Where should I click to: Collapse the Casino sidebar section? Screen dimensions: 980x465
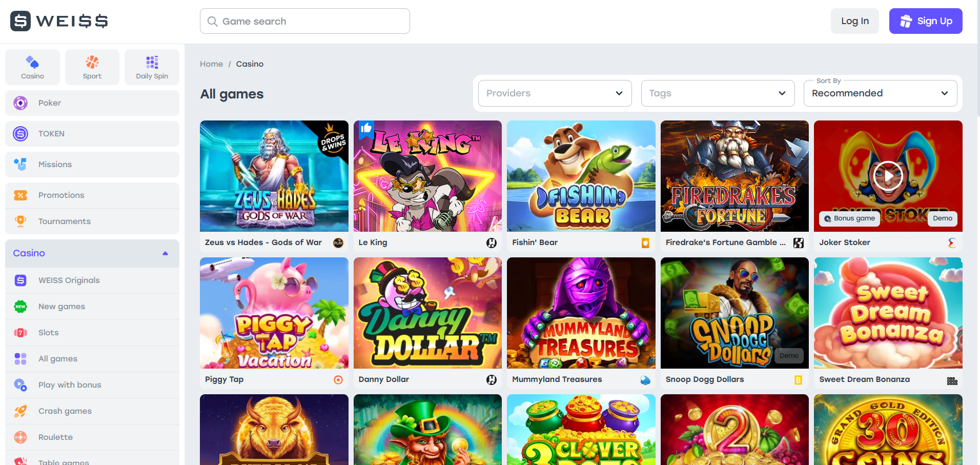(165, 253)
